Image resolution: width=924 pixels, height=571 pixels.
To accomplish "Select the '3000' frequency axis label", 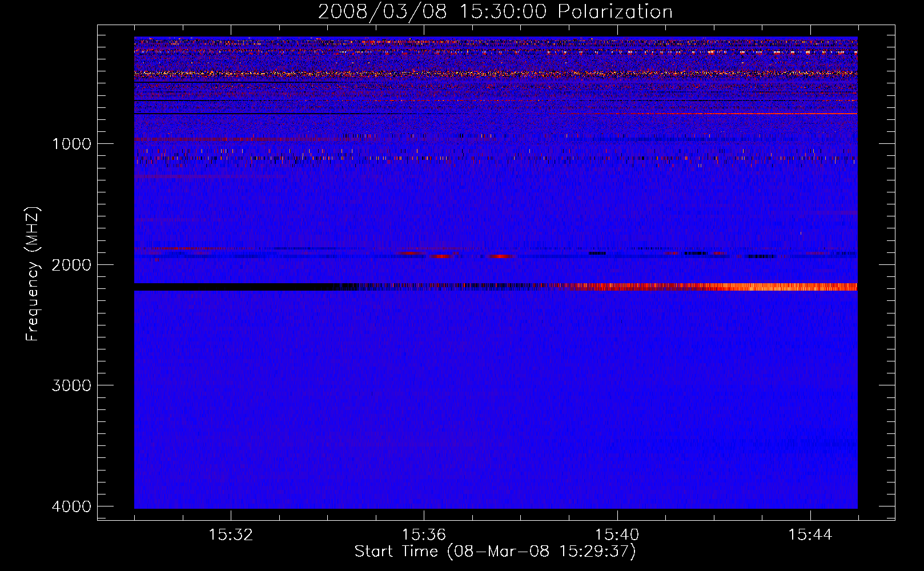I will pos(71,385).
